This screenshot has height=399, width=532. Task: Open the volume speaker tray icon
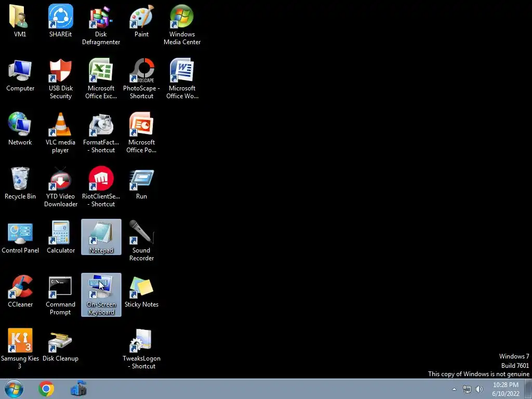479,389
